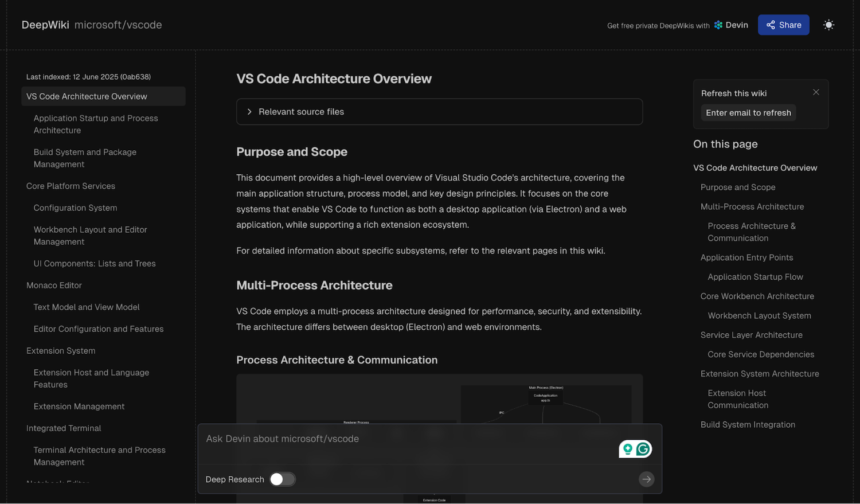
Task: Jump to Core Workbench Architecture section link
Action: (x=757, y=296)
